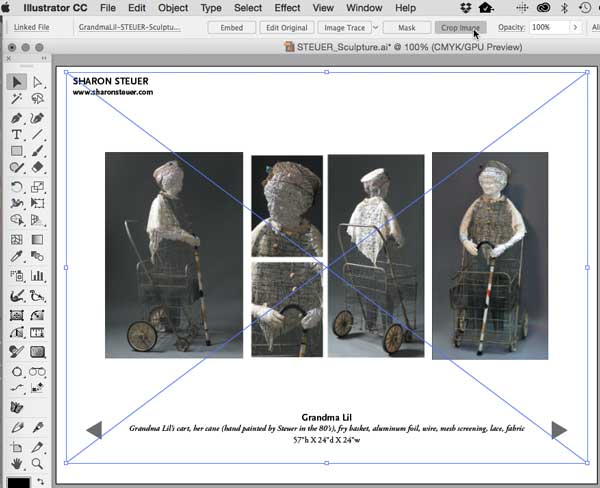The image size is (600, 488).
Task: Select the Perspective Grid tool
Action: tap(37, 220)
